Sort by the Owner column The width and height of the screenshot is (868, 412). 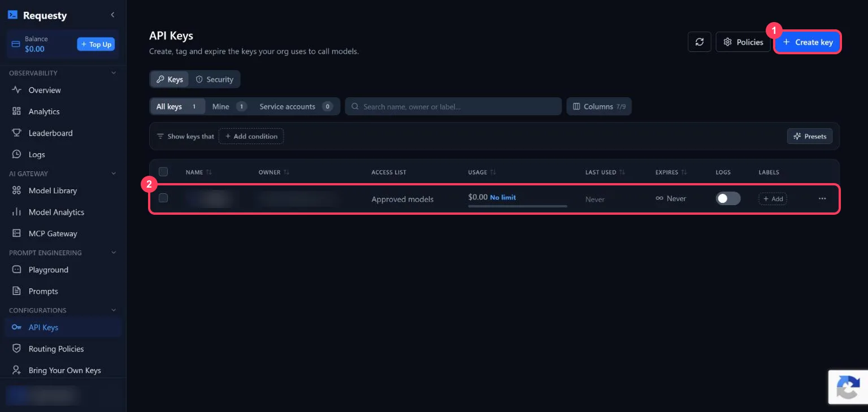[x=274, y=172]
